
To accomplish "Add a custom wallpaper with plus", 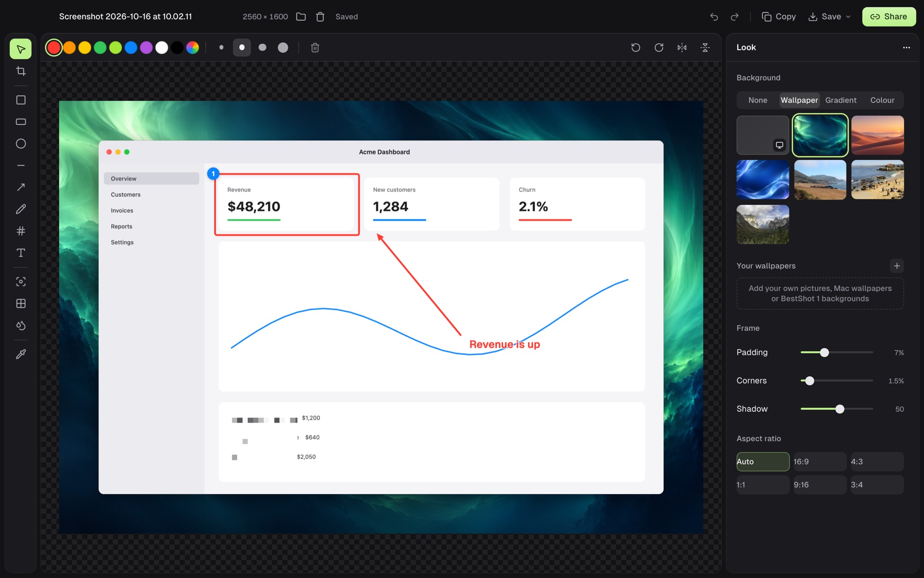I will pyautogui.click(x=897, y=266).
